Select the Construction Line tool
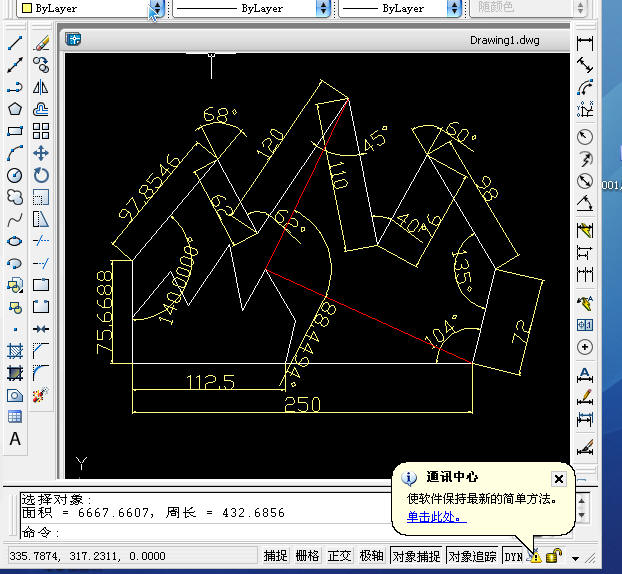Viewport: 622px width, 574px height. [15, 65]
